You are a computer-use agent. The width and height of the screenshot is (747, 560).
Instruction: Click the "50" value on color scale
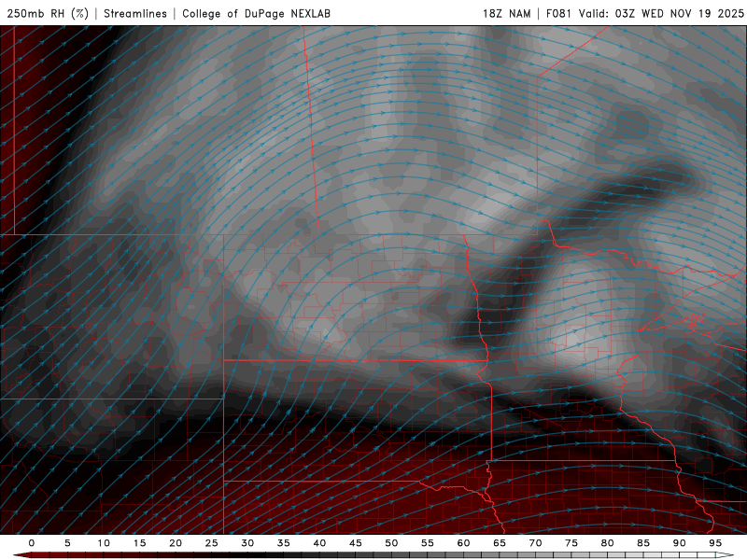391,543
